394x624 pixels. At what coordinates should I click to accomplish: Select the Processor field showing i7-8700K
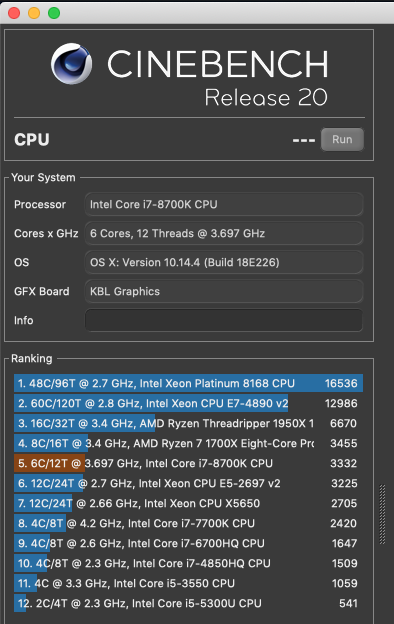pyautogui.click(x=224, y=204)
